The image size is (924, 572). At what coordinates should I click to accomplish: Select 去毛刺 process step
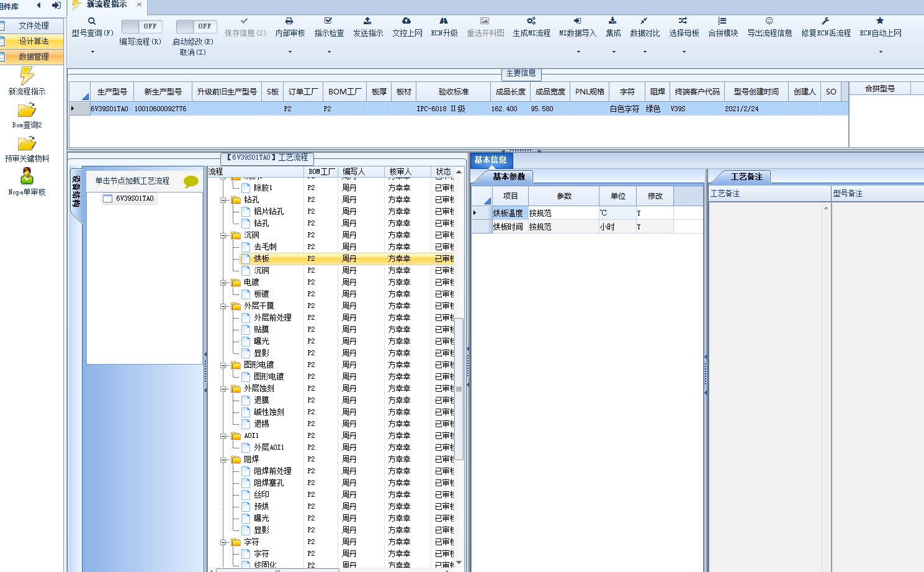point(265,247)
